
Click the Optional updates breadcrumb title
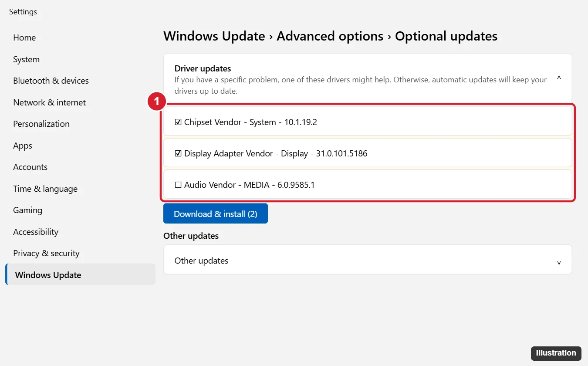(x=446, y=36)
